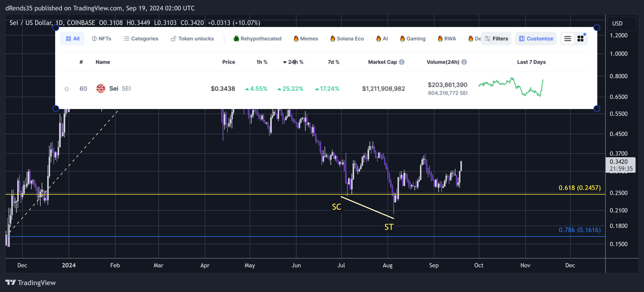Image resolution: width=644 pixels, height=292 pixels.
Task: Click the 0.2500 price axis label
Action: [618, 193]
